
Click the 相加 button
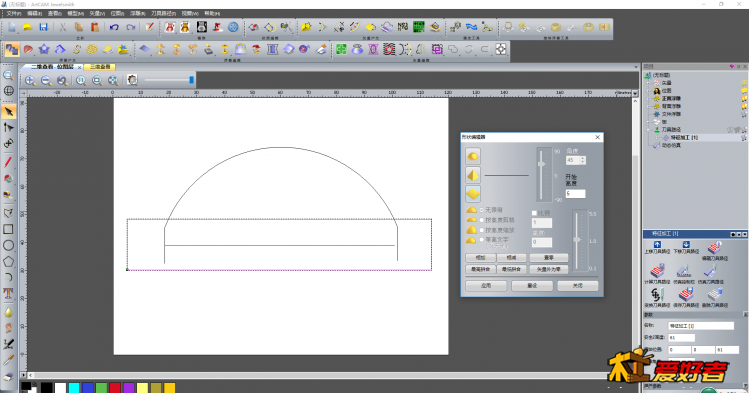click(480, 257)
